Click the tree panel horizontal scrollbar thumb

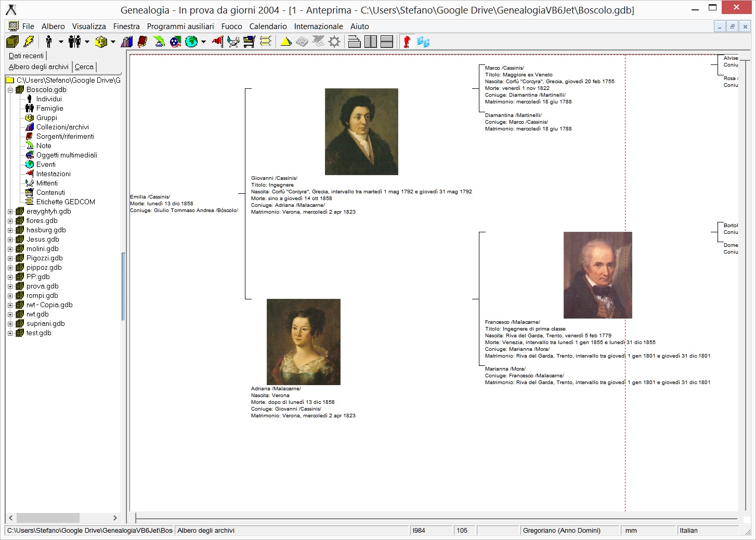[x=48, y=518]
